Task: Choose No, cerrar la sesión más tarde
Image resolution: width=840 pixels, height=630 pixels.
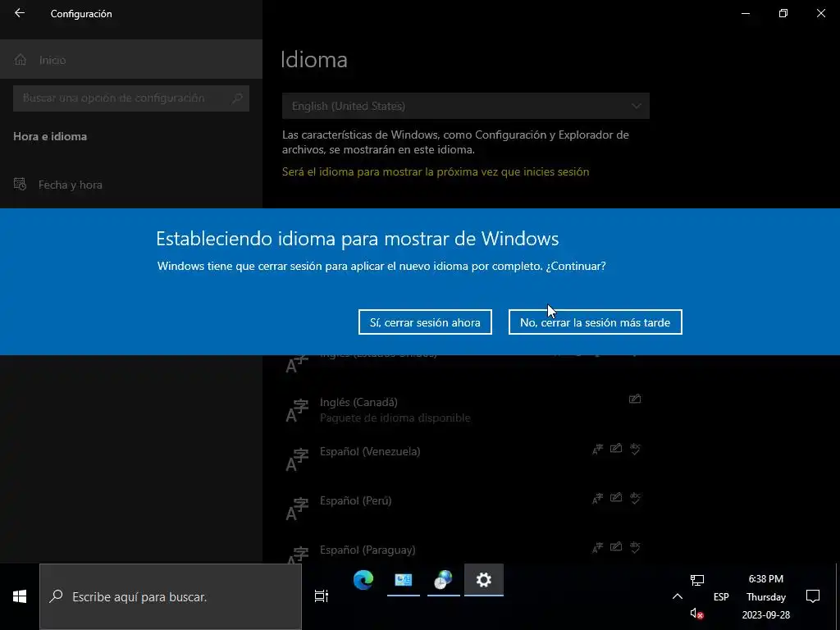Action: [x=595, y=322]
